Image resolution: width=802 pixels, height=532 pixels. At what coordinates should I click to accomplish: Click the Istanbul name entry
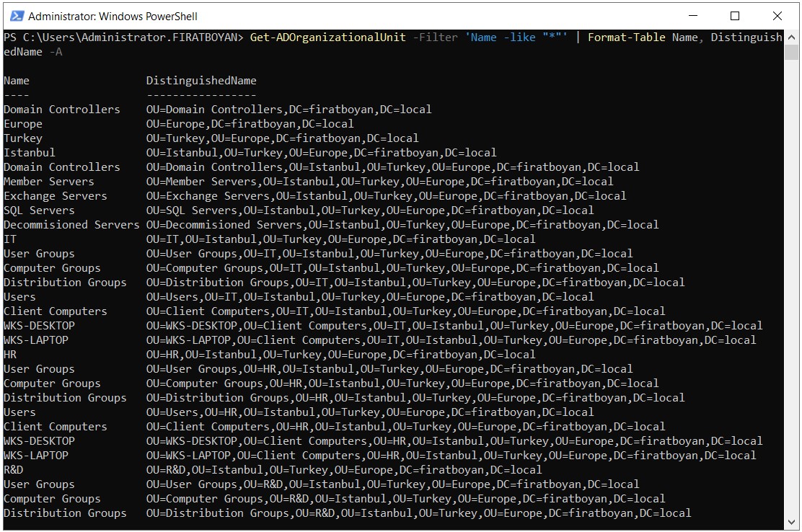(29, 153)
